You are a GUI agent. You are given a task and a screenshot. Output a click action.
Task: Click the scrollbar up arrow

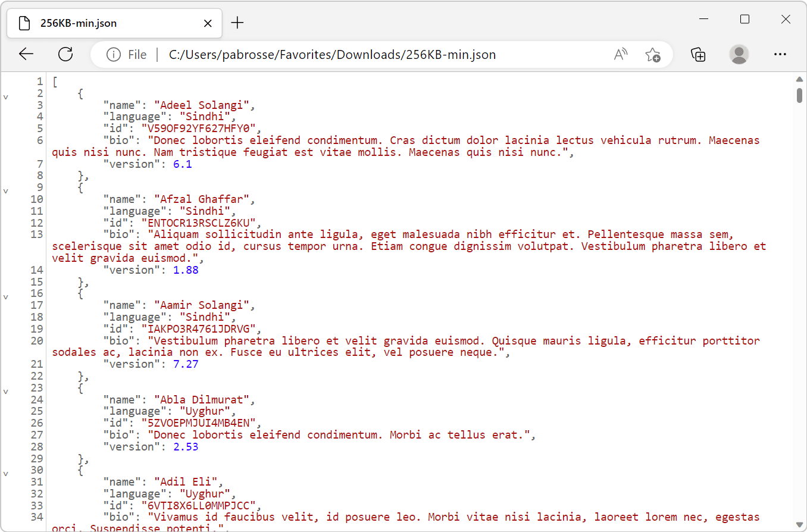click(x=800, y=79)
